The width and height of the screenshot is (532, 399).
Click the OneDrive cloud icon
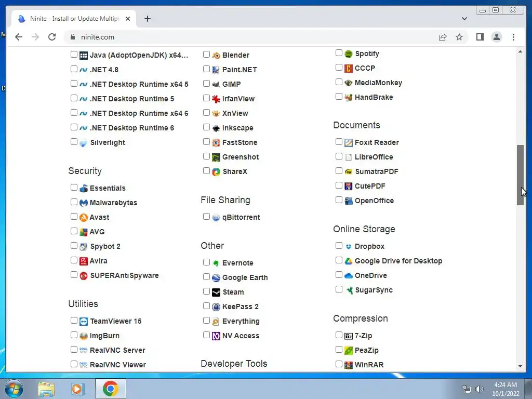[349, 276]
